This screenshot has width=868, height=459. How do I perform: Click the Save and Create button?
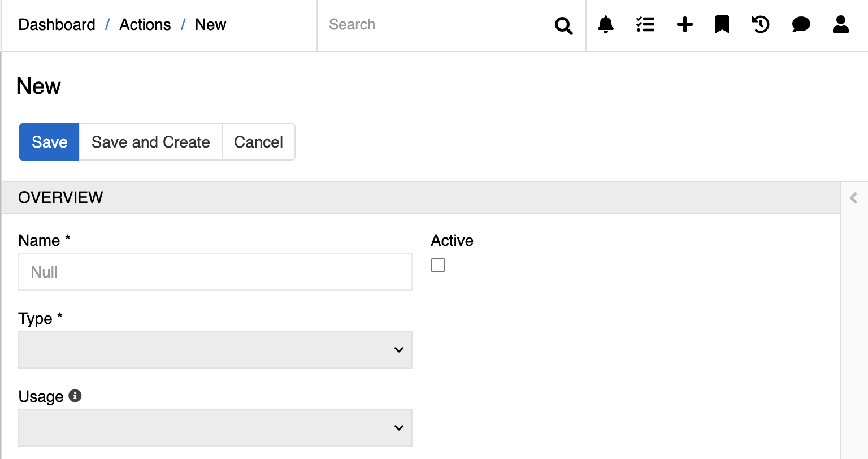(x=151, y=142)
